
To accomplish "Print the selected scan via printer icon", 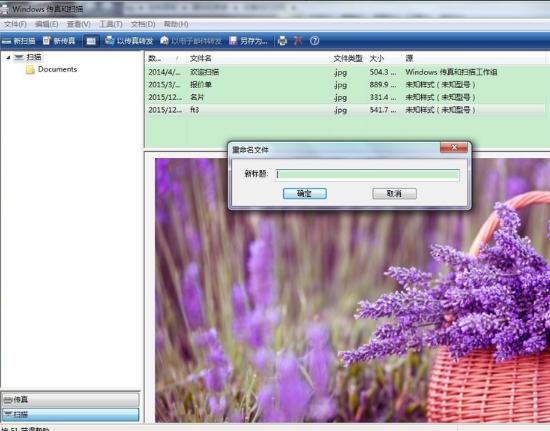I will click(x=282, y=41).
